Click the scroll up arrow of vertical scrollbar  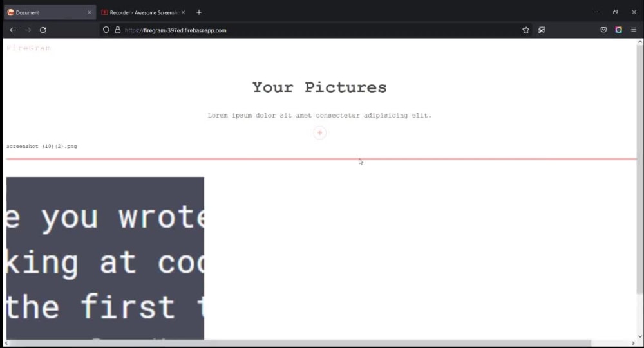pyautogui.click(x=640, y=41)
